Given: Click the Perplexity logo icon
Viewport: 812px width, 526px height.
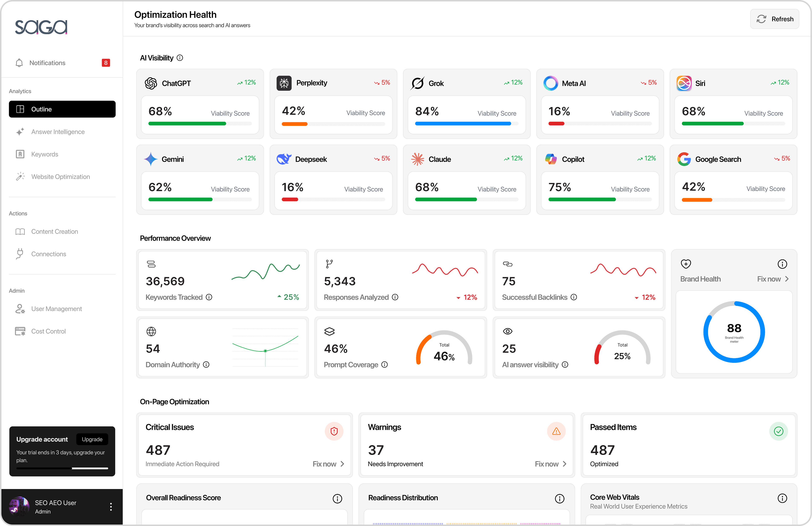Looking at the screenshot, I should coord(284,83).
